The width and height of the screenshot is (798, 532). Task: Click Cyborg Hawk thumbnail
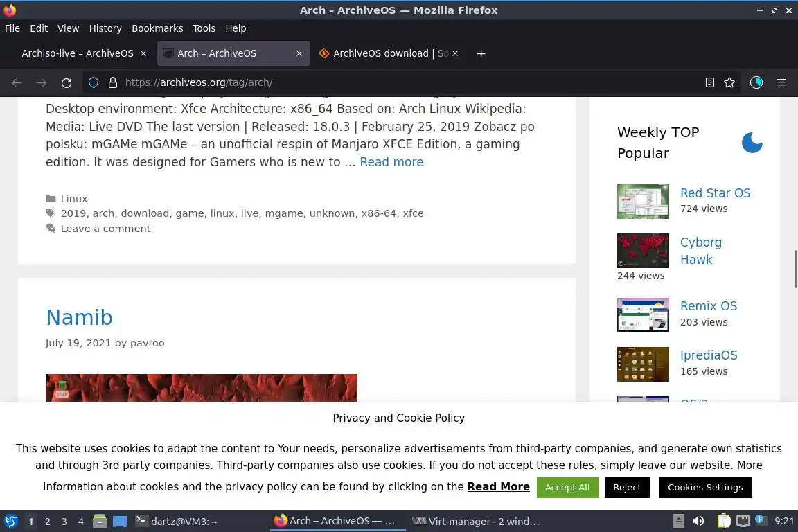point(643,251)
